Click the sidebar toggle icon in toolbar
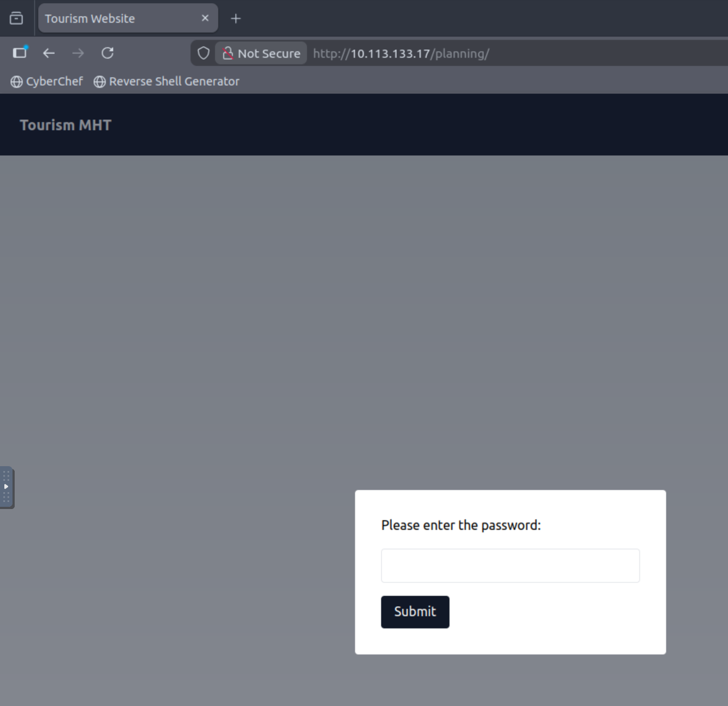The image size is (728, 706). (x=20, y=53)
